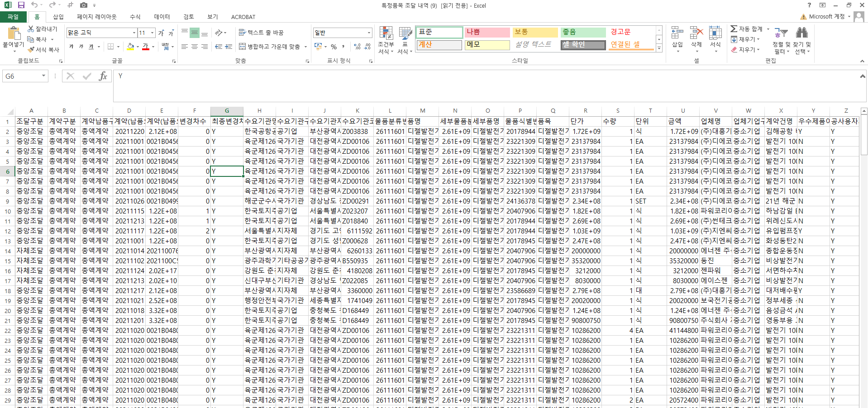Viewport: 868px width, 408px height.
Task: Click the vertical scrollbar
Action: pyautogui.click(x=864, y=258)
